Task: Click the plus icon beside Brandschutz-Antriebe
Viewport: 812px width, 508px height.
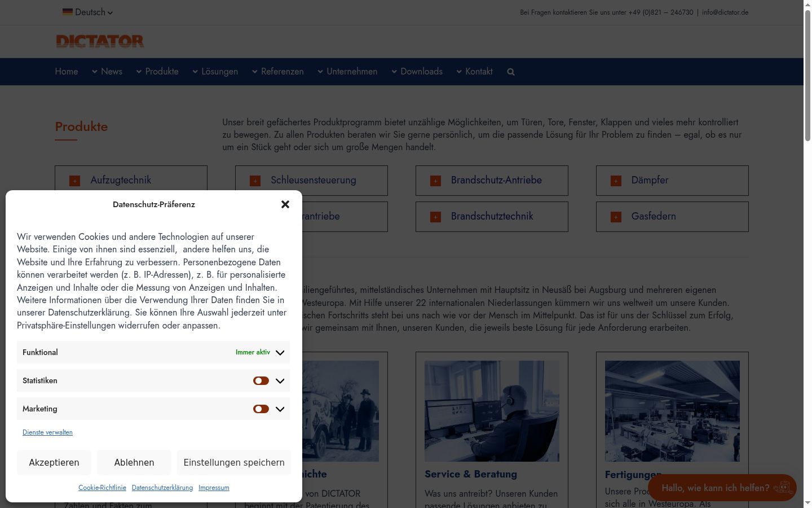Action: pos(435,181)
